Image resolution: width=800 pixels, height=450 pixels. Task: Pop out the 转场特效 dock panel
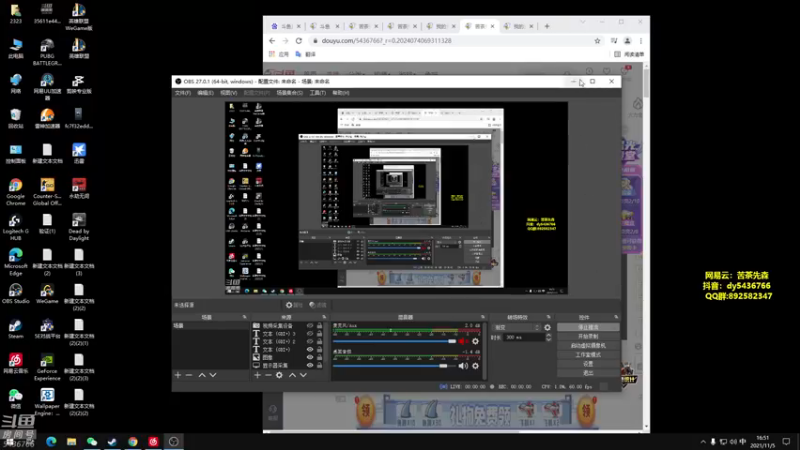(x=548, y=317)
